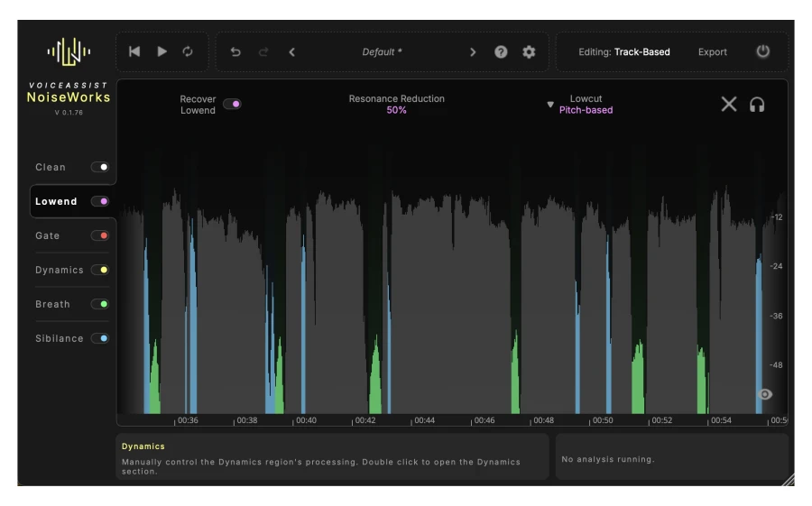This screenshot has height=506, width=812.
Task: Toggle the Sibilance module switch
Action: 99,338
